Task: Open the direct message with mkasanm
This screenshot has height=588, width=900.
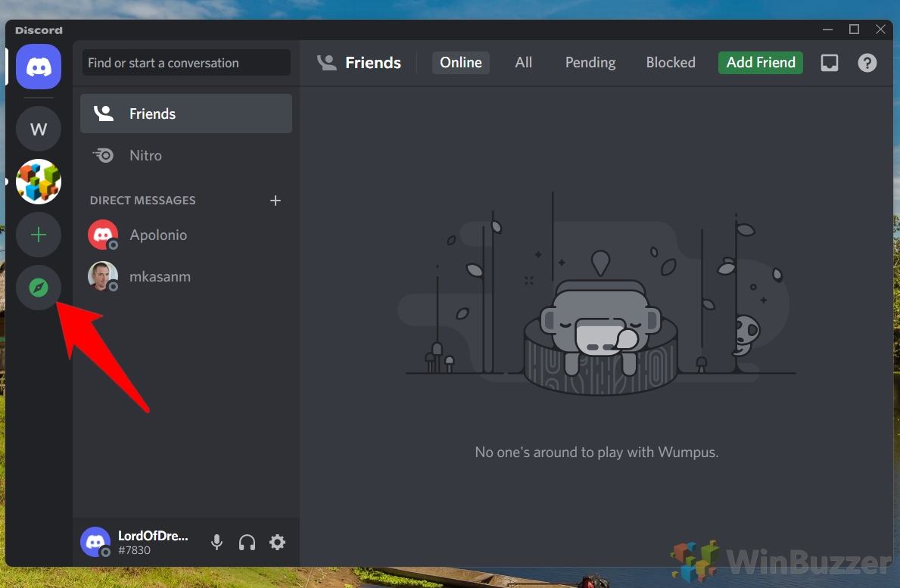Action: 186,276
